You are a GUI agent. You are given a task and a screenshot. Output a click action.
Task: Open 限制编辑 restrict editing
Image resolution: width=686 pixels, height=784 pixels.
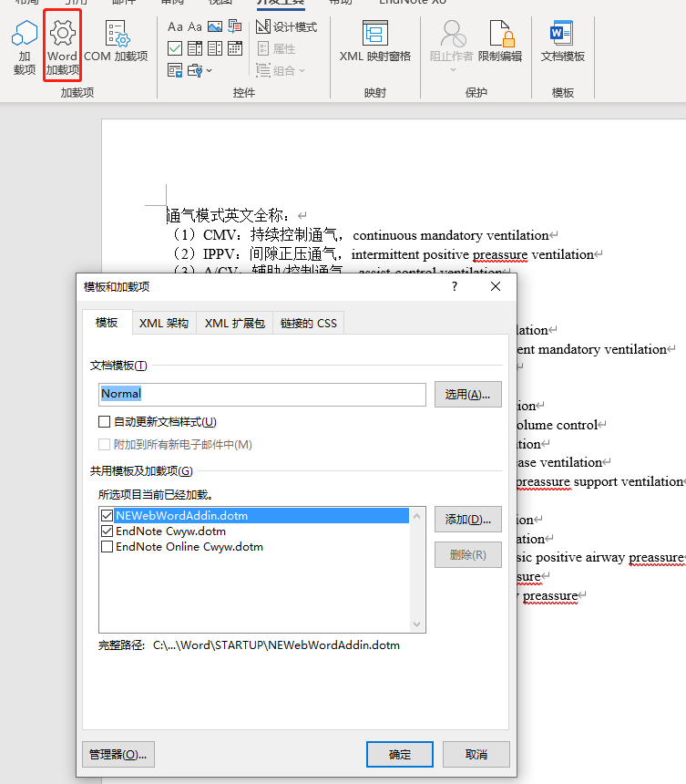pos(500,42)
